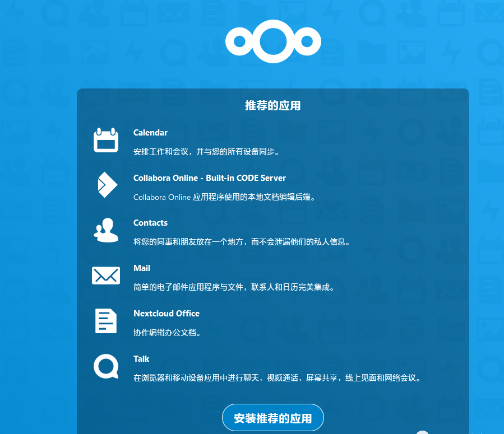Click the Mail envelope icon
The height and width of the screenshot is (434, 504).
106,276
